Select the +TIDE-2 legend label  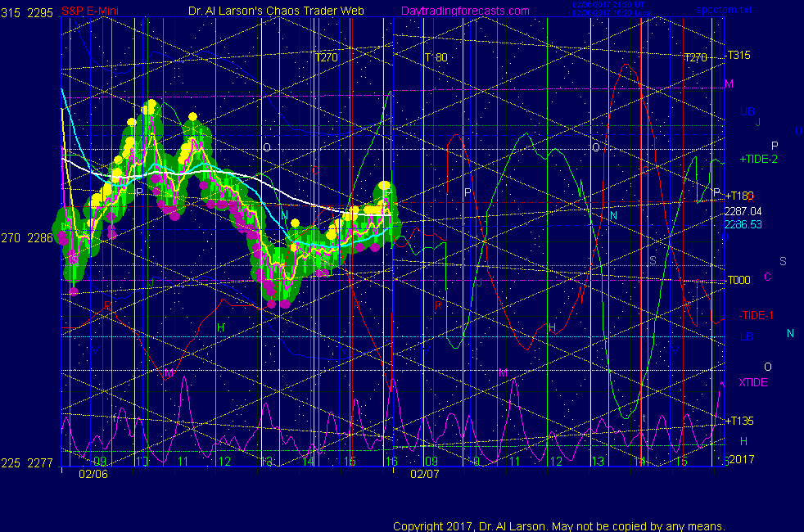[x=758, y=159]
